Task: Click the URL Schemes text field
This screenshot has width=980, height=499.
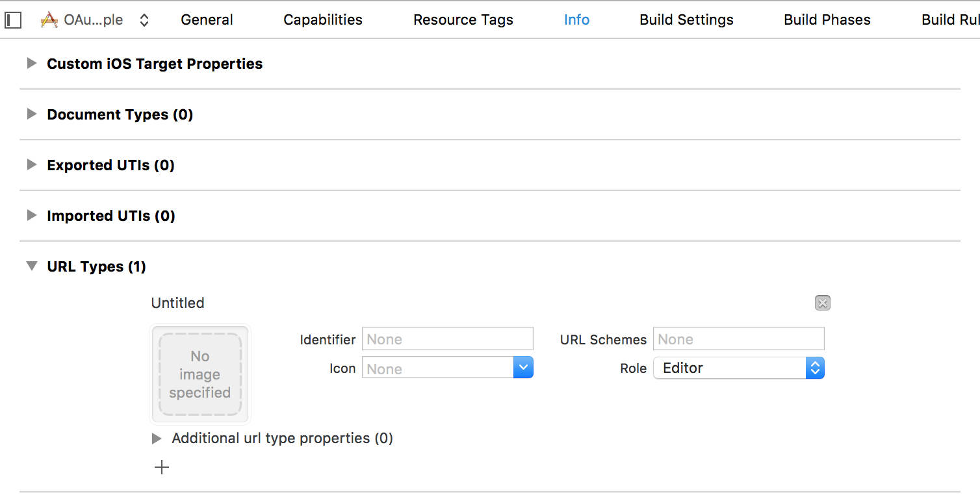Action: pos(738,339)
